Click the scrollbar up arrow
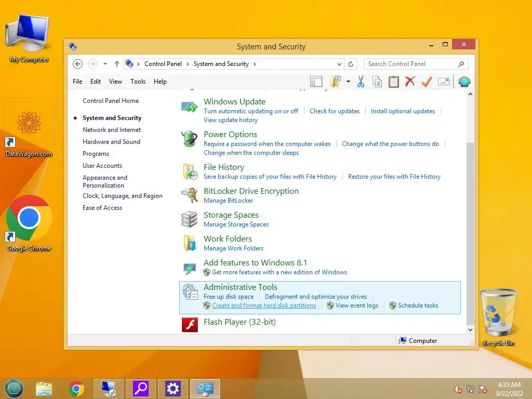The width and height of the screenshot is (532, 399). coord(470,95)
